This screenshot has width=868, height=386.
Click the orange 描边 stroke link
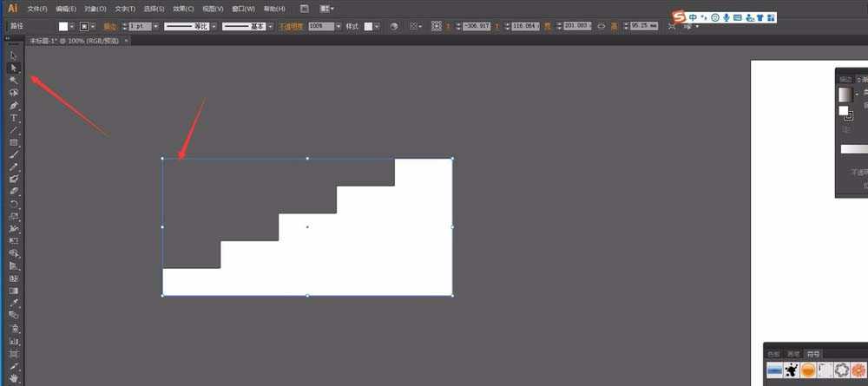tap(112, 26)
